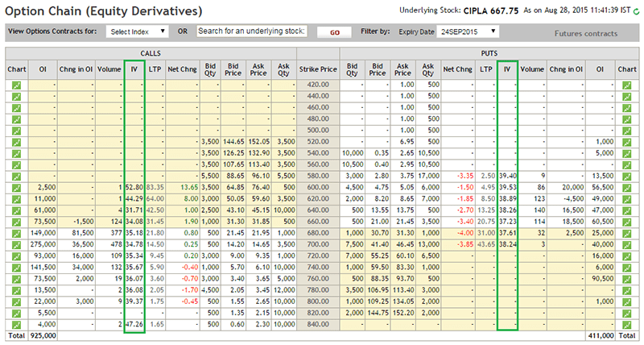644x345 pixels.
Task: Open calls chart icon for strike 600.00
Action: 16,188
